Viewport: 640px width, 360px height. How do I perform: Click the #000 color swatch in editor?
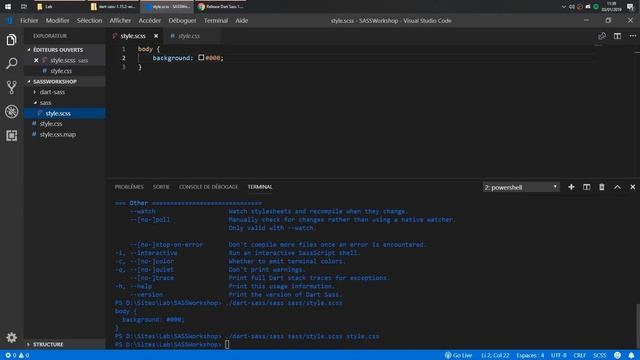point(201,58)
